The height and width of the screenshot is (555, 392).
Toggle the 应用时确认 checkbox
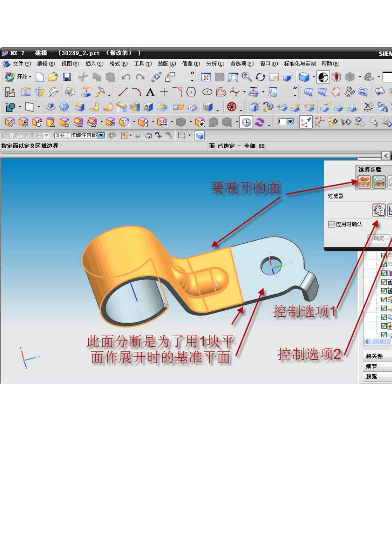tap(331, 224)
